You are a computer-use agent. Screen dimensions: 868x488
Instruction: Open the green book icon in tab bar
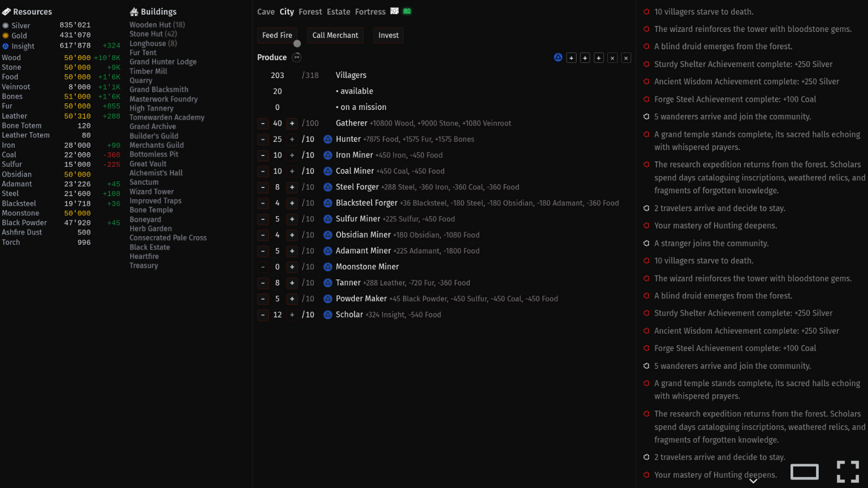407,11
